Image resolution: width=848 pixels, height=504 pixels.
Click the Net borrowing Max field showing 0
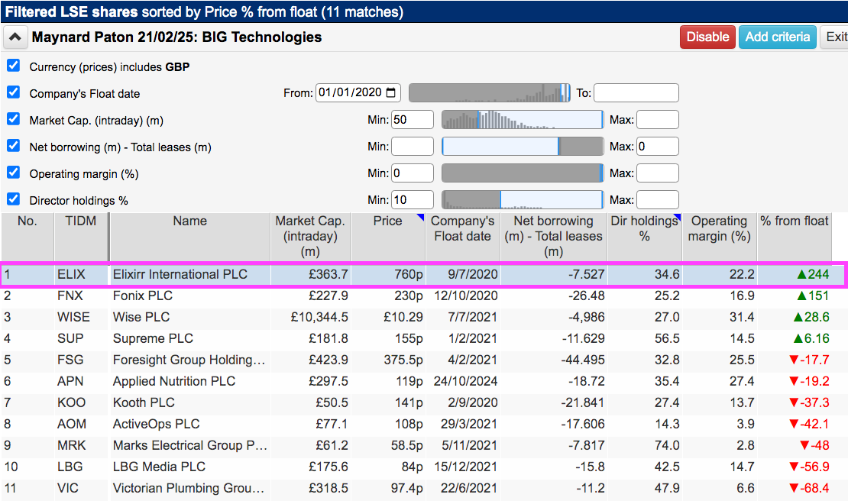tap(658, 147)
